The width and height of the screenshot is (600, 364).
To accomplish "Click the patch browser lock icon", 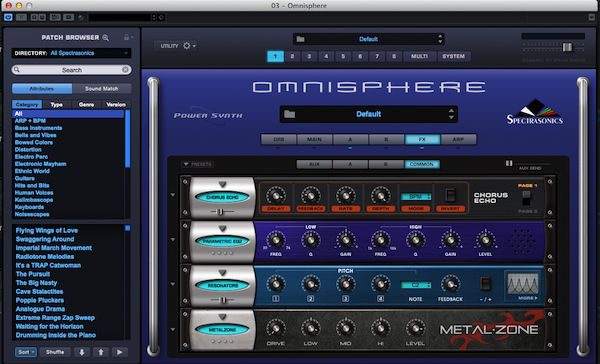I will click(127, 37).
